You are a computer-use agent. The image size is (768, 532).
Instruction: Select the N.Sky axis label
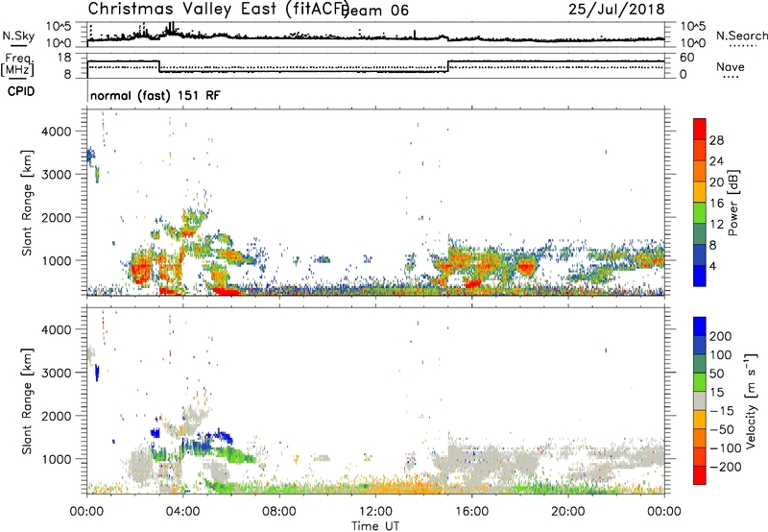(x=18, y=36)
